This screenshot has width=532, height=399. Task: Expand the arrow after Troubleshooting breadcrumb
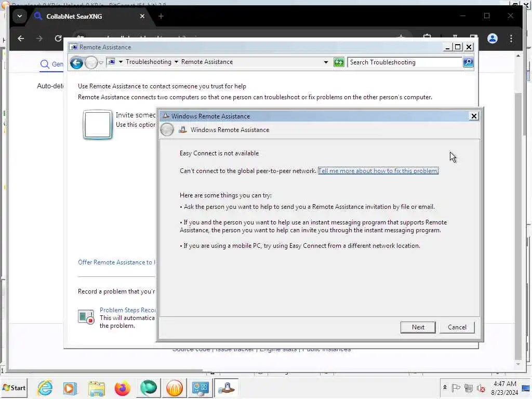click(x=176, y=62)
